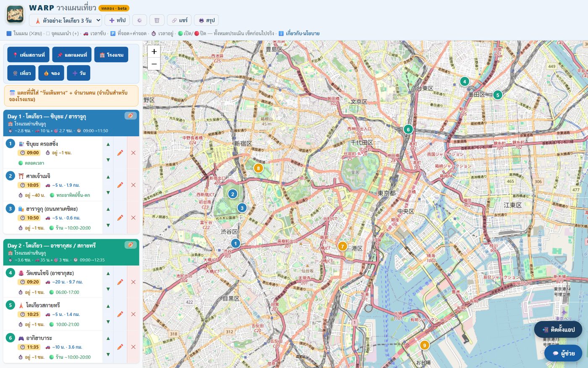Remove the อากิฮาบาระ stop

tap(133, 347)
